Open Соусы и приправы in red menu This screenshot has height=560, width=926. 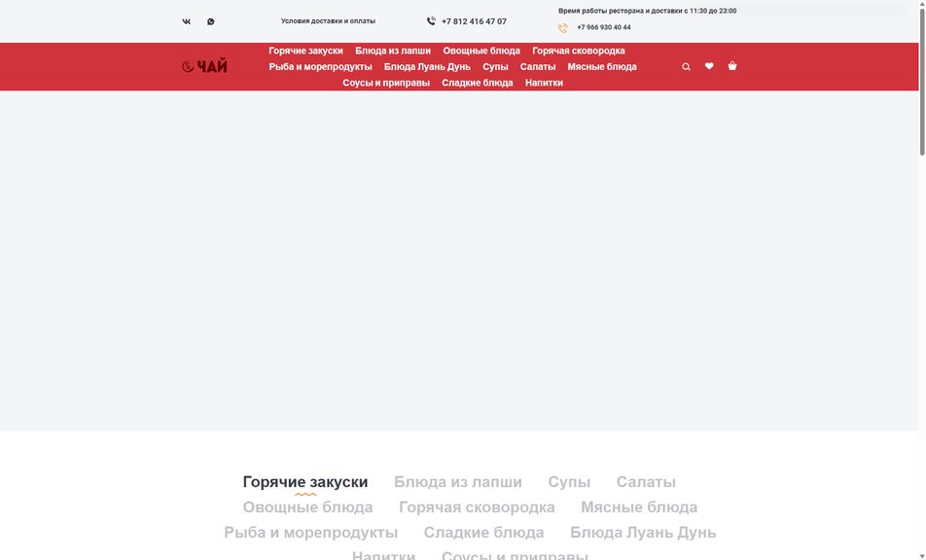[x=386, y=83]
